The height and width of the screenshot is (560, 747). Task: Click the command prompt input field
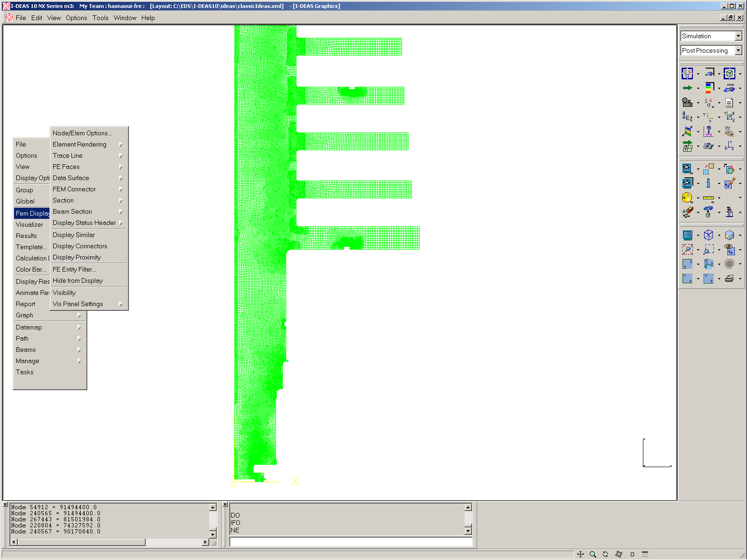(351, 542)
